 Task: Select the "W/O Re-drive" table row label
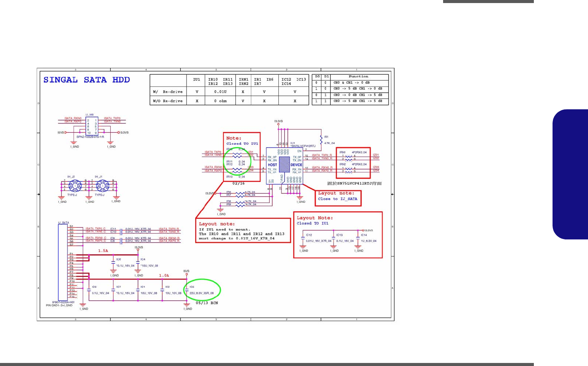pyautogui.click(x=168, y=101)
